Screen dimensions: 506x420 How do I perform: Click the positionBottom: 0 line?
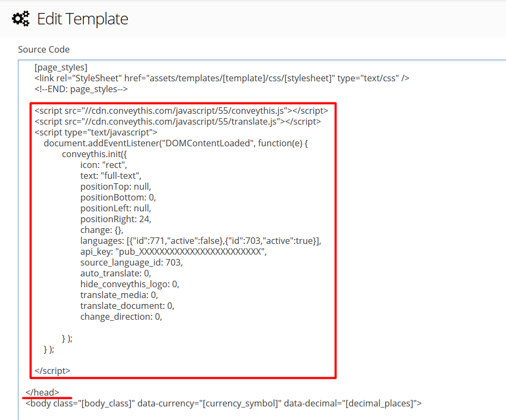(118, 198)
